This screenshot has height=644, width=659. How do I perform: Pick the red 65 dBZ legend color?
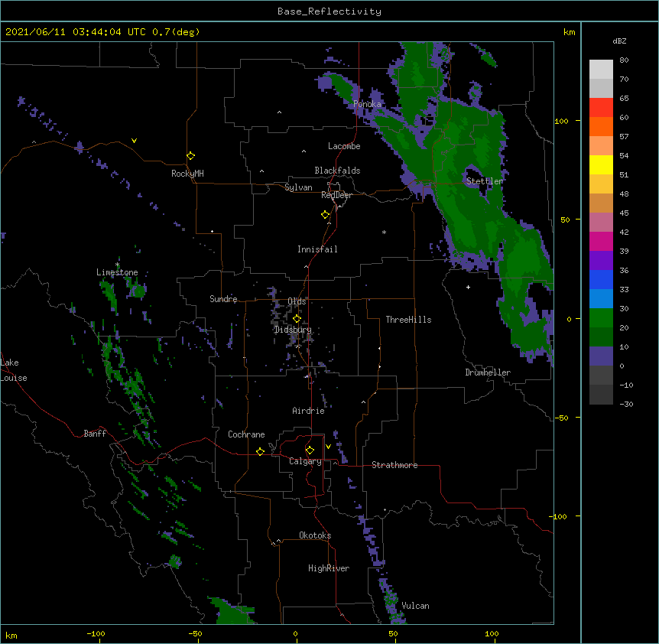tap(601, 107)
